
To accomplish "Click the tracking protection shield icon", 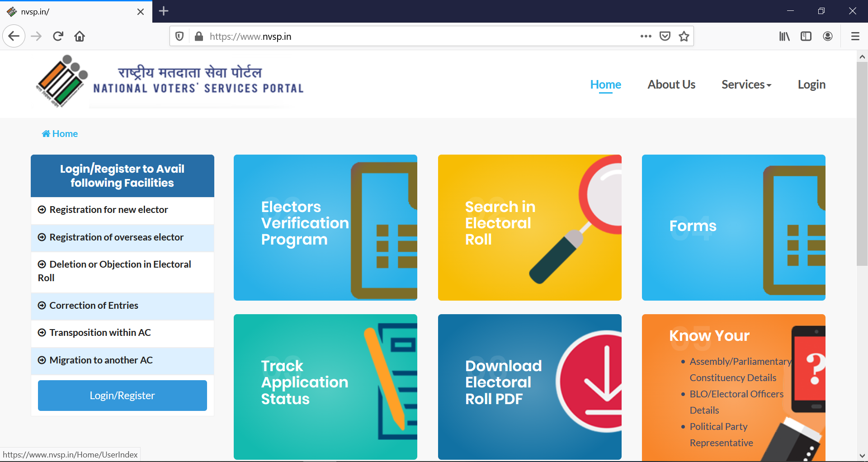I will click(x=179, y=36).
